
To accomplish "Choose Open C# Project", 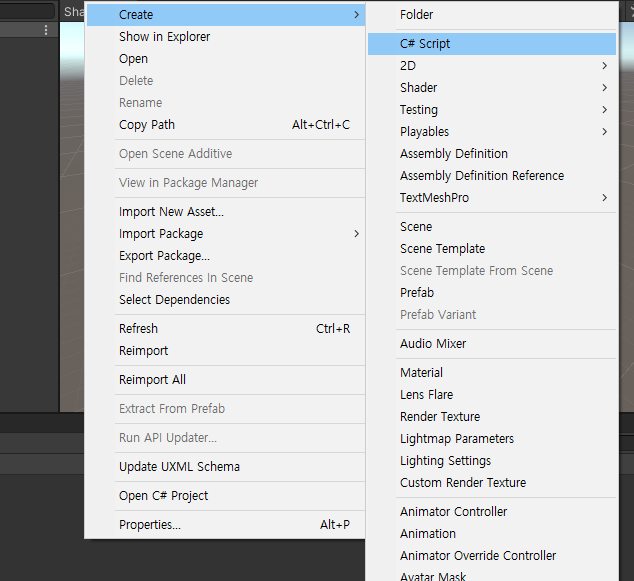I will [226, 496].
